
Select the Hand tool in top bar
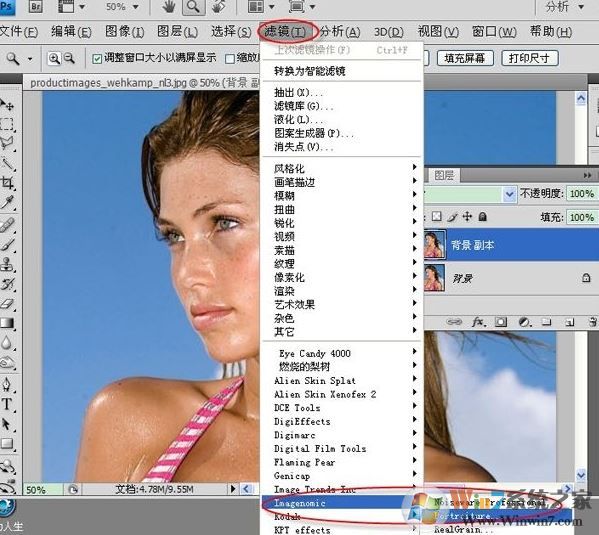(x=168, y=6)
